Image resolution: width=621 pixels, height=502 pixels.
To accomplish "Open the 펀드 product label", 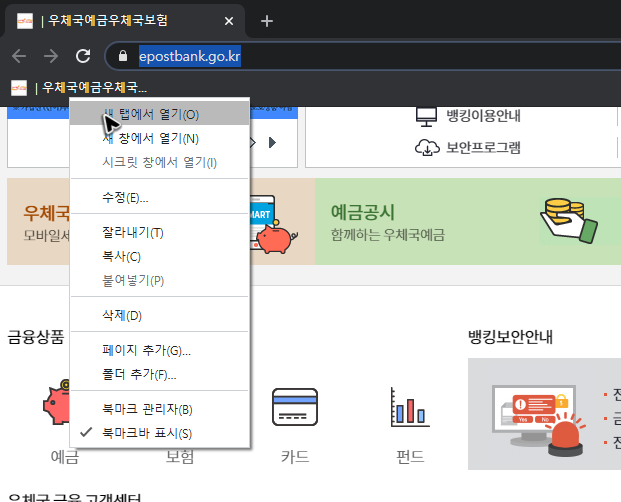I will [x=410, y=456].
